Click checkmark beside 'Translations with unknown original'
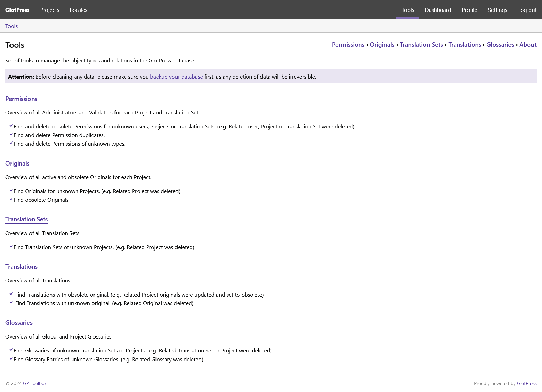Screen dimensions: 542x392 click(x=11, y=302)
